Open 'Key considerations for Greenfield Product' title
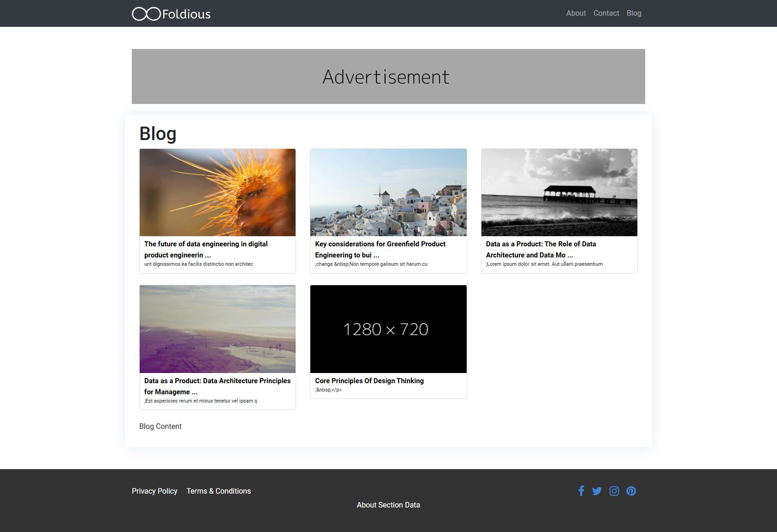This screenshot has width=777, height=532. 380,249
